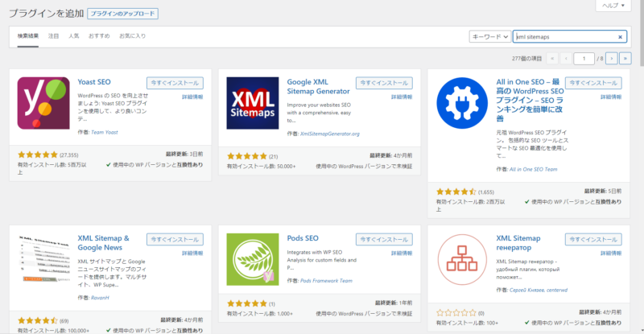The image size is (644, 334).
Task: Click the current page number field
Action: (x=584, y=58)
